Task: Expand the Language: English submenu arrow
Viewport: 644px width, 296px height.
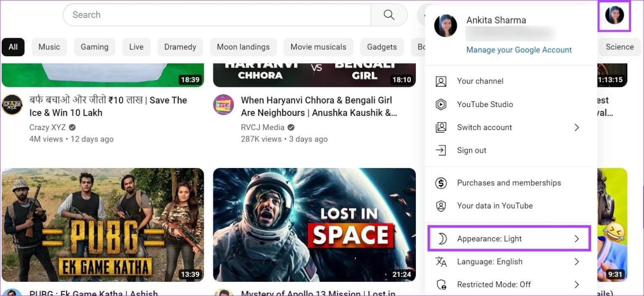Action: click(x=576, y=262)
